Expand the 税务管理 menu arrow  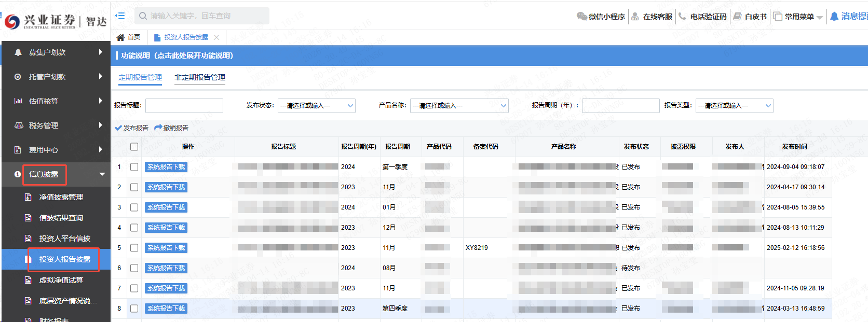click(100, 125)
